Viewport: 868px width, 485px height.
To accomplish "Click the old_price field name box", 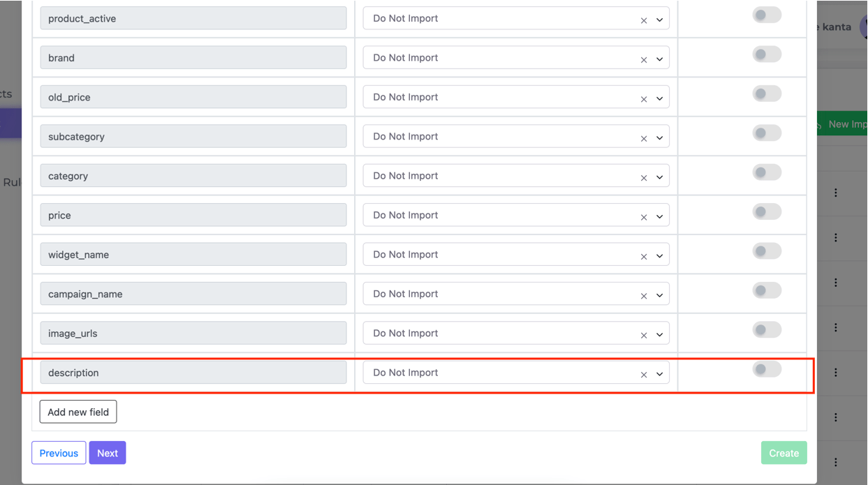I will pos(193,97).
